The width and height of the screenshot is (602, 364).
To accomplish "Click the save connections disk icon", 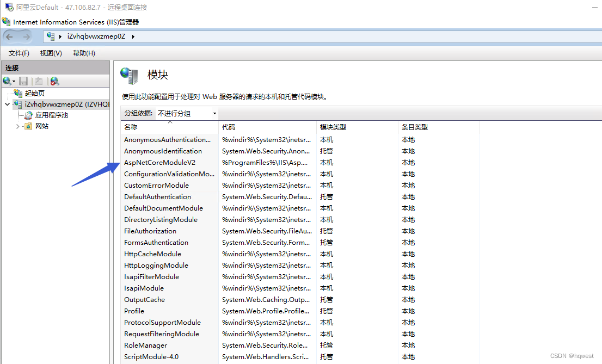I will click(x=23, y=81).
